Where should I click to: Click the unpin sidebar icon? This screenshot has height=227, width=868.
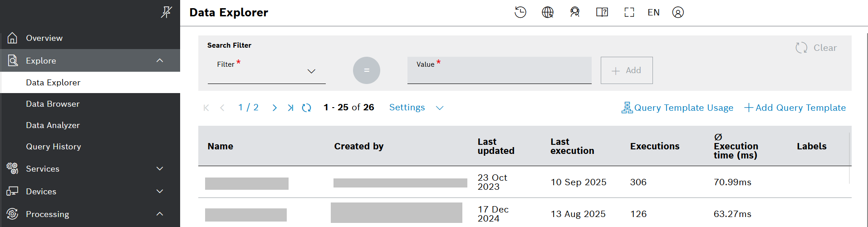166,12
